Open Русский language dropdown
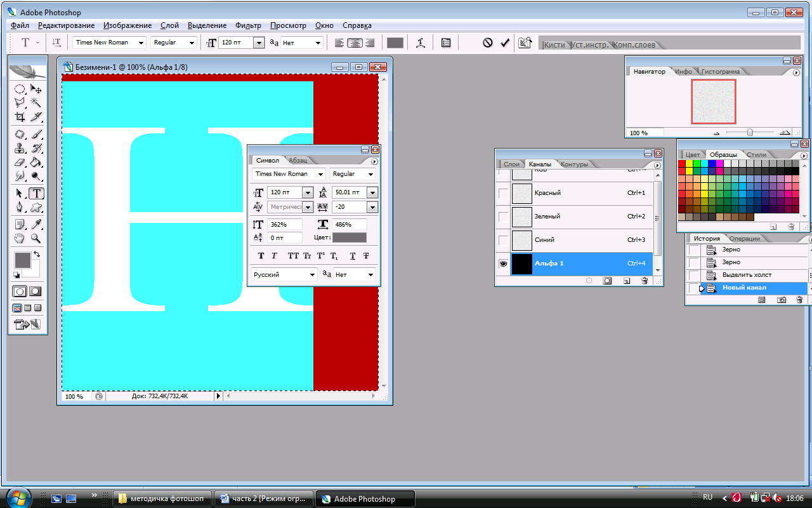Viewport: 812px width, 508px height. coord(284,275)
